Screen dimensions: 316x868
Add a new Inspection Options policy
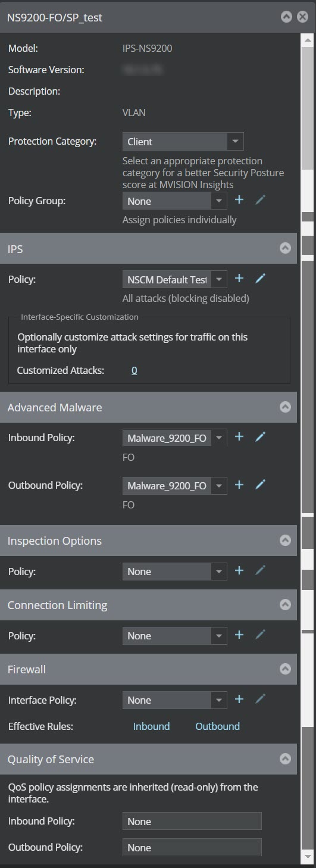(x=239, y=570)
